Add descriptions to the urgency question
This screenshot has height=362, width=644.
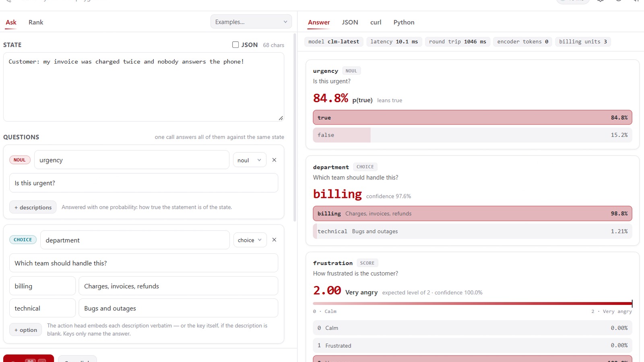click(33, 207)
